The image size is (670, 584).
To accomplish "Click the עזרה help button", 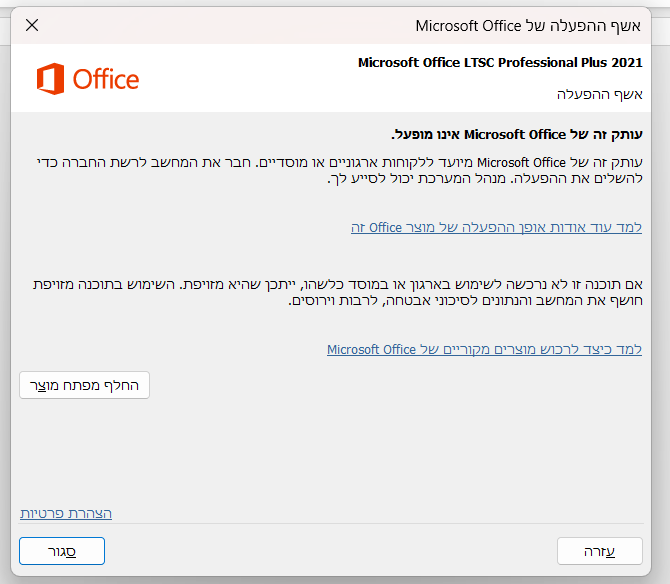I will [599, 551].
